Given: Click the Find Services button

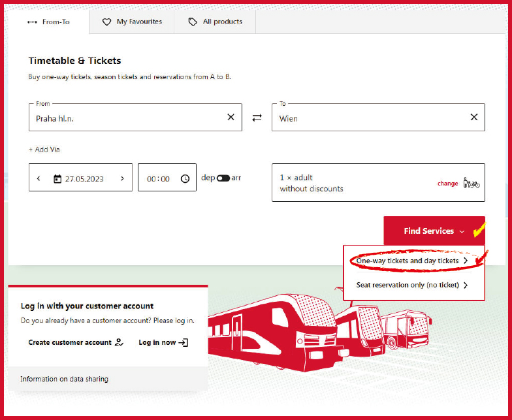Looking at the screenshot, I should pyautogui.click(x=434, y=231).
